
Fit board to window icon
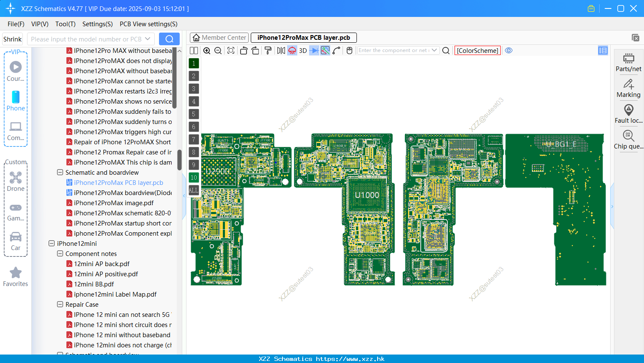[231, 50]
